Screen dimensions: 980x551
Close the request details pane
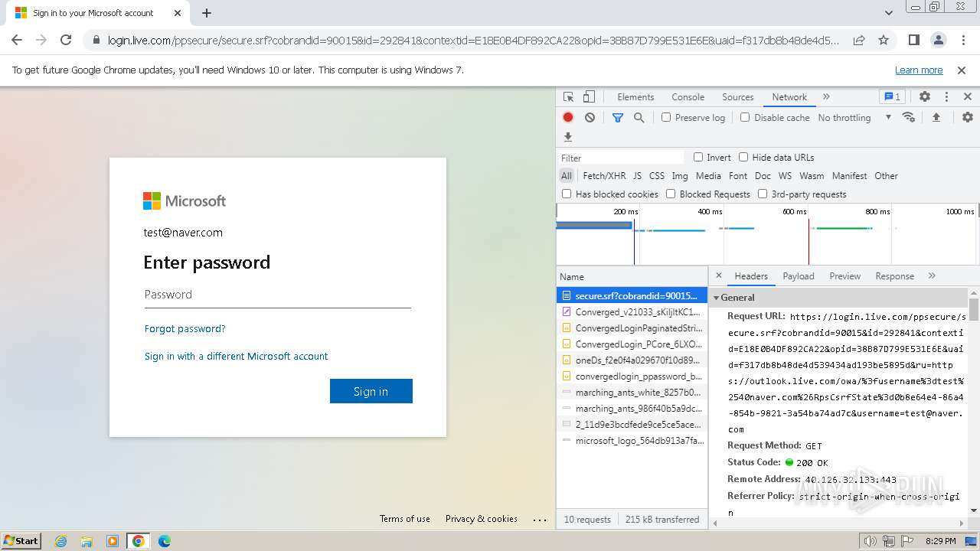coord(718,275)
